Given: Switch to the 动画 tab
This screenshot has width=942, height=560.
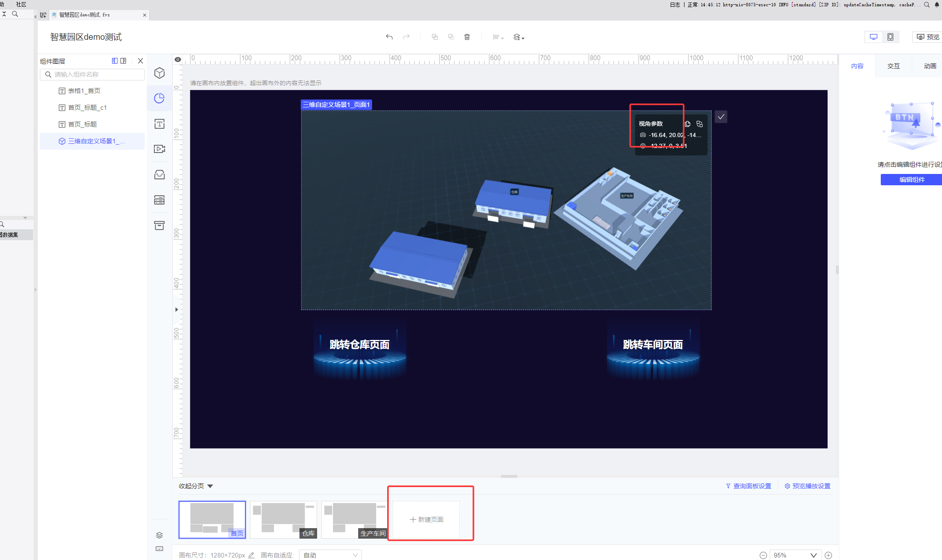Looking at the screenshot, I should 929,66.
